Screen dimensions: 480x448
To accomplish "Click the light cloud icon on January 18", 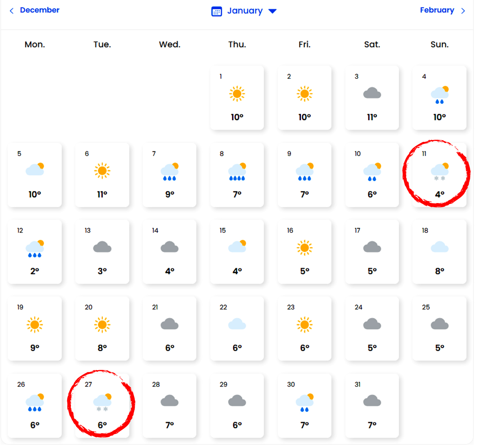I will tap(440, 247).
